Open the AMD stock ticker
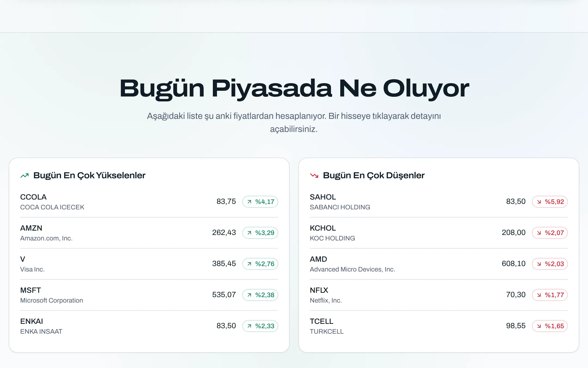 click(x=318, y=259)
